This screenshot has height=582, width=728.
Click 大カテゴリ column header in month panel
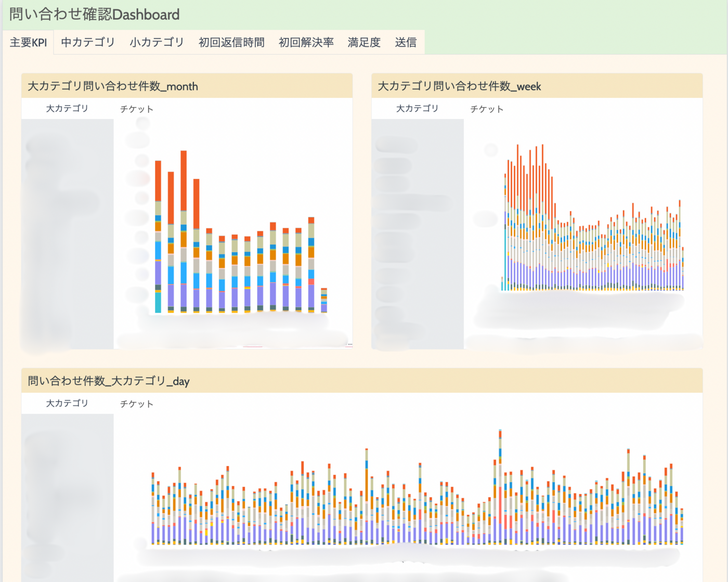pyautogui.click(x=67, y=108)
